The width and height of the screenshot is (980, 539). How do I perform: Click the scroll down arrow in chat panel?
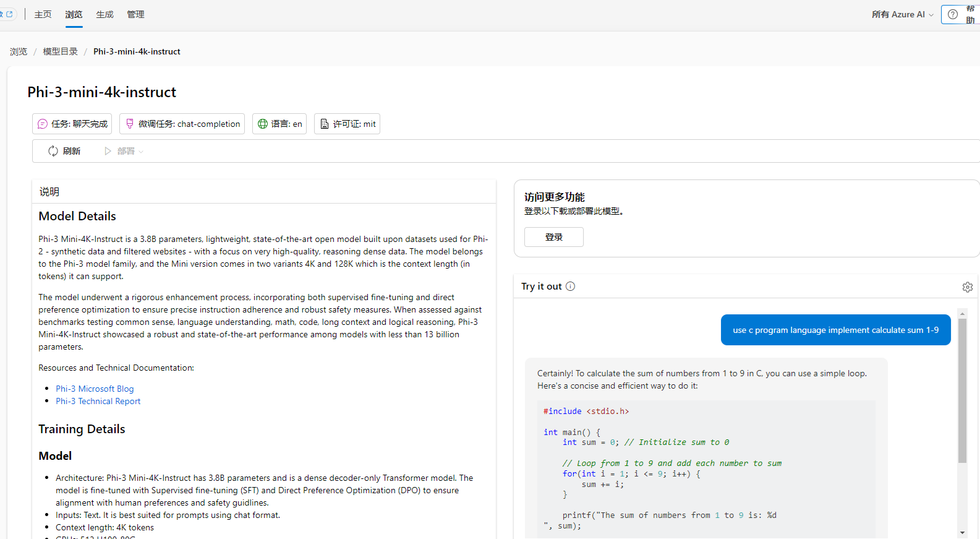pyautogui.click(x=962, y=532)
